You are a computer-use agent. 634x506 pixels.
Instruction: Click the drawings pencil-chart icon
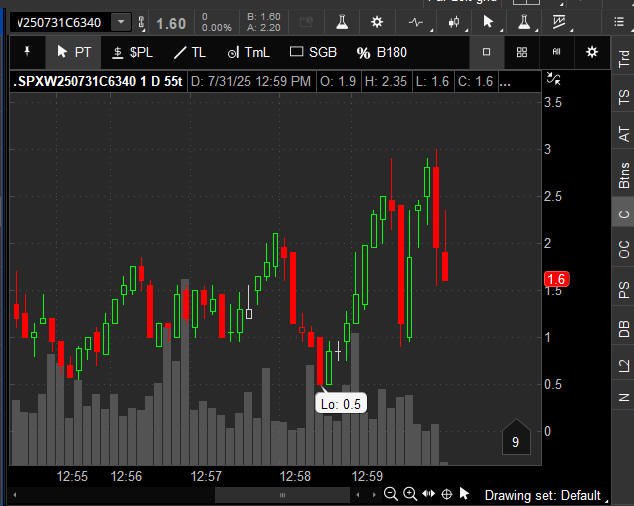pos(559,22)
